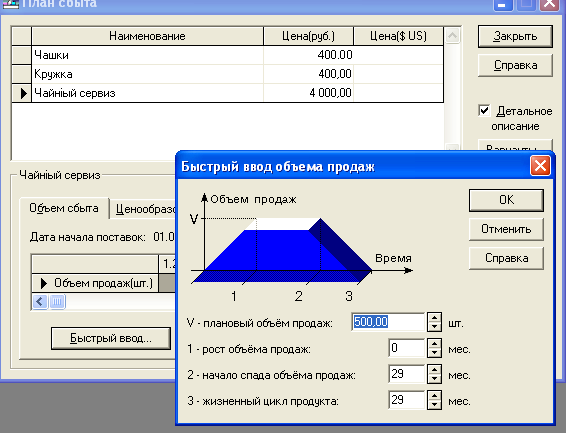Screen dimensions: 566x433
Task: Click the sales grid horizontal scrollbar thumb
Action: point(57,301)
